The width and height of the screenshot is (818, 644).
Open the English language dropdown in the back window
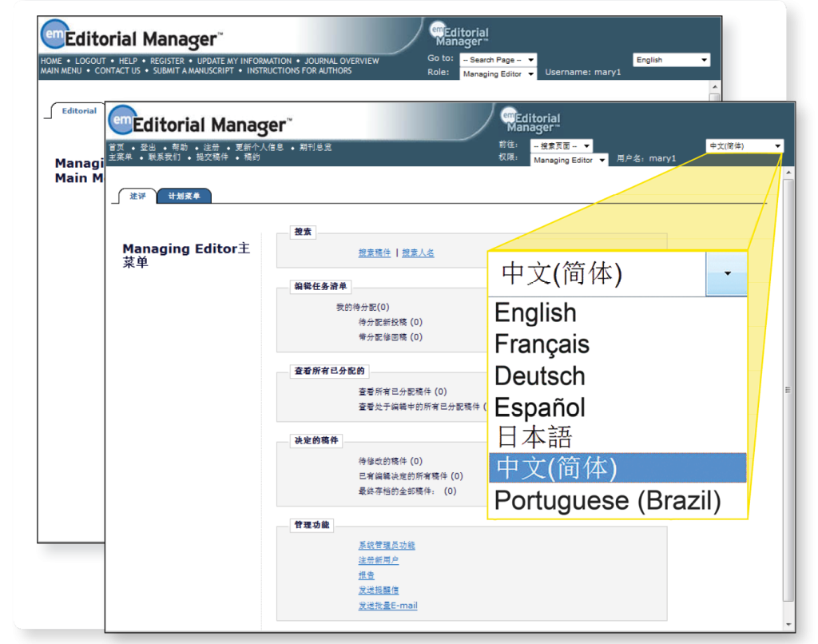(x=672, y=60)
